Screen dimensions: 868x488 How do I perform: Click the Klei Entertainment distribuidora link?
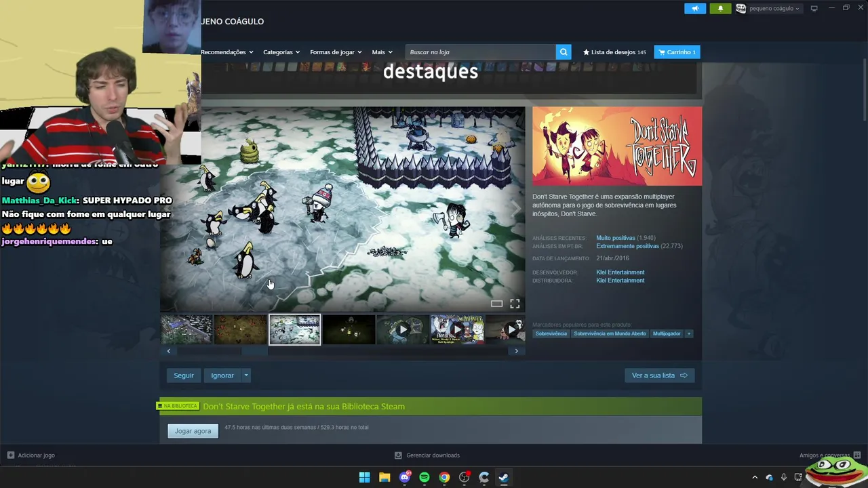[x=620, y=281]
